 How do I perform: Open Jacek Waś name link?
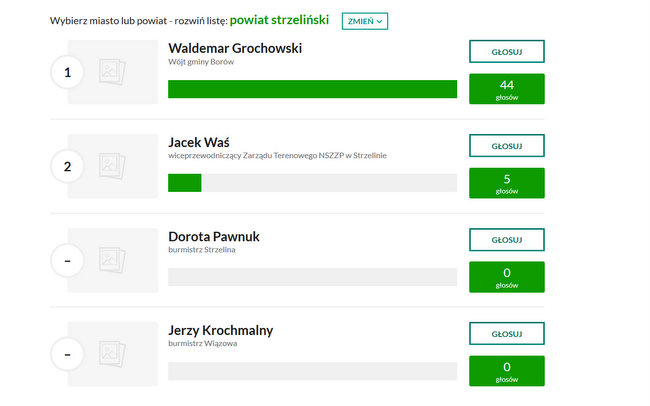199,142
